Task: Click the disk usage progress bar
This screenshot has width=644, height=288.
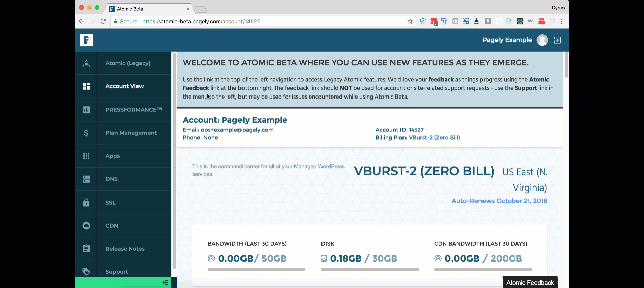Action: (370, 269)
